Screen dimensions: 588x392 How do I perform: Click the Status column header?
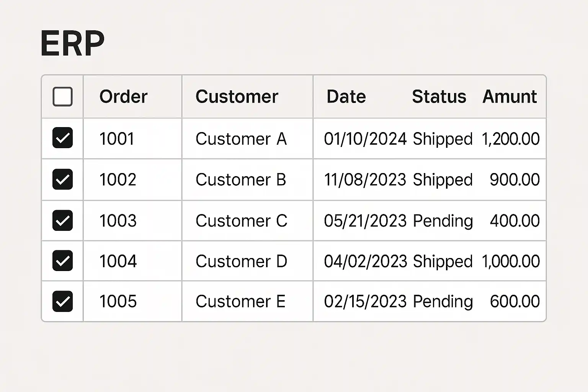click(x=439, y=96)
